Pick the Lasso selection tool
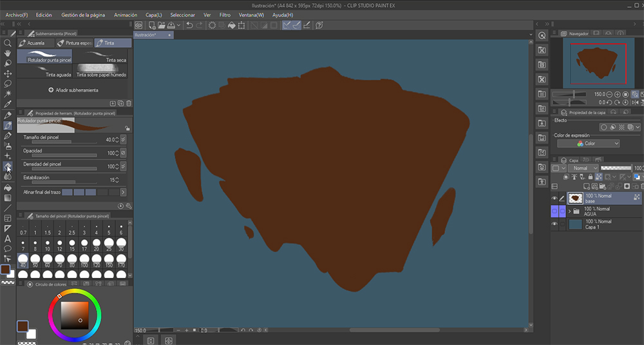Viewport: 644px width, 345px height. pyautogui.click(x=8, y=84)
